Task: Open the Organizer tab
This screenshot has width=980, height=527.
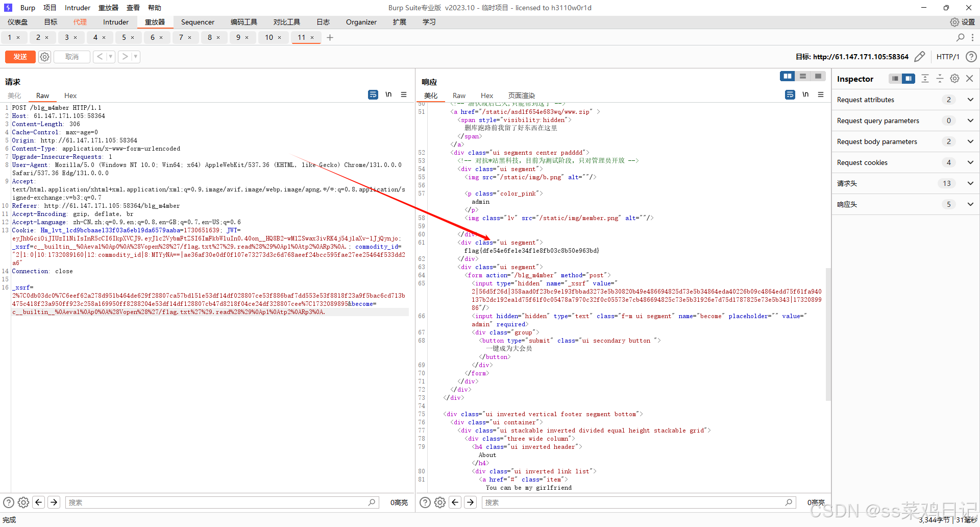Action: pyautogui.click(x=361, y=22)
